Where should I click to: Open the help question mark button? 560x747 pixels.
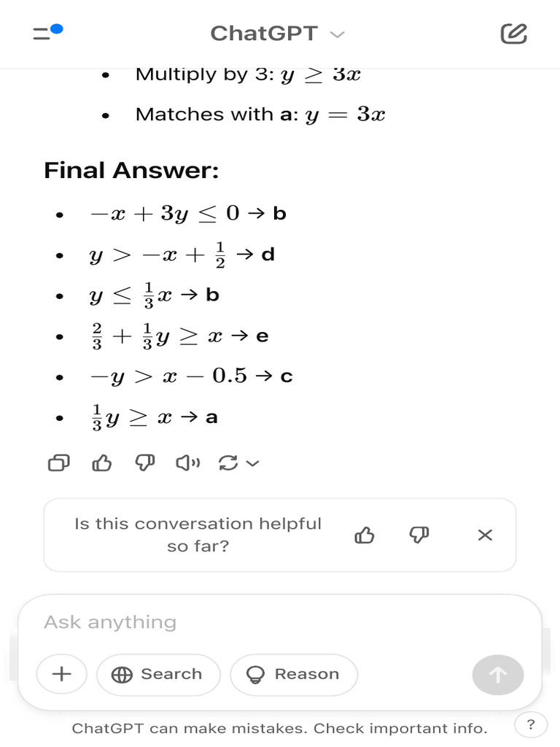pos(531,724)
